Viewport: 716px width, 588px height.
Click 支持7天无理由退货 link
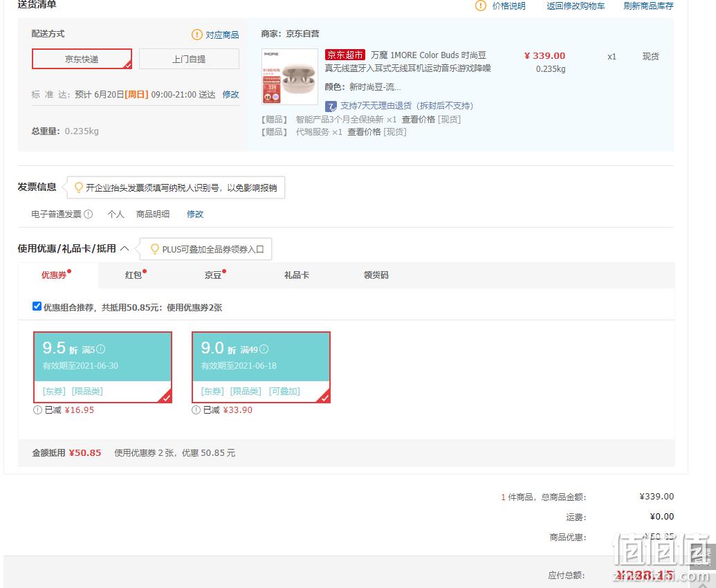click(x=407, y=106)
